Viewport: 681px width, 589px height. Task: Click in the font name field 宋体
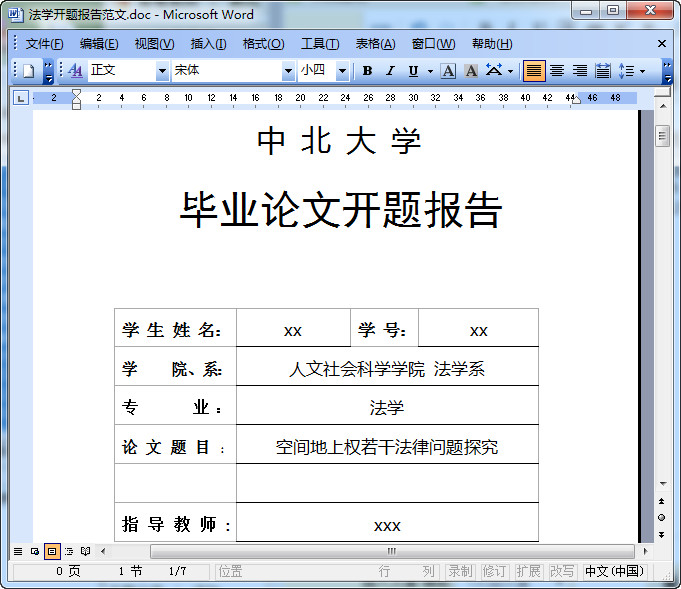(x=226, y=70)
